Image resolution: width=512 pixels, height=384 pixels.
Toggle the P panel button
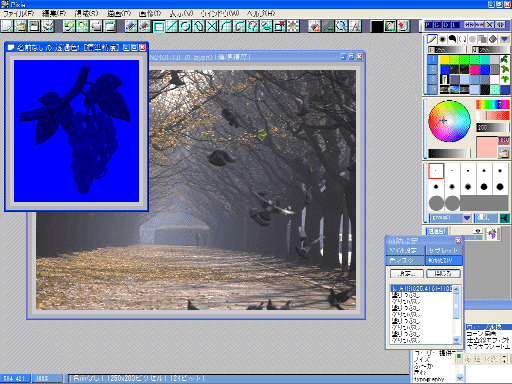429,25
